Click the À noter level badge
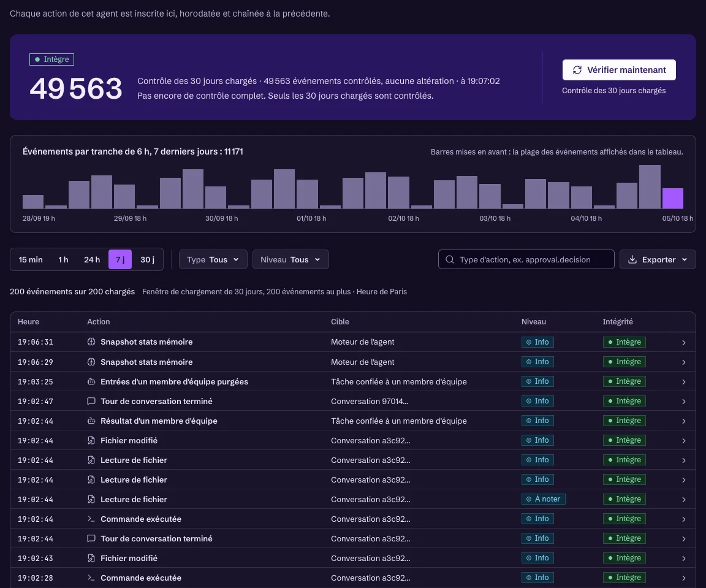The image size is (706, 588). pos(544,499)
